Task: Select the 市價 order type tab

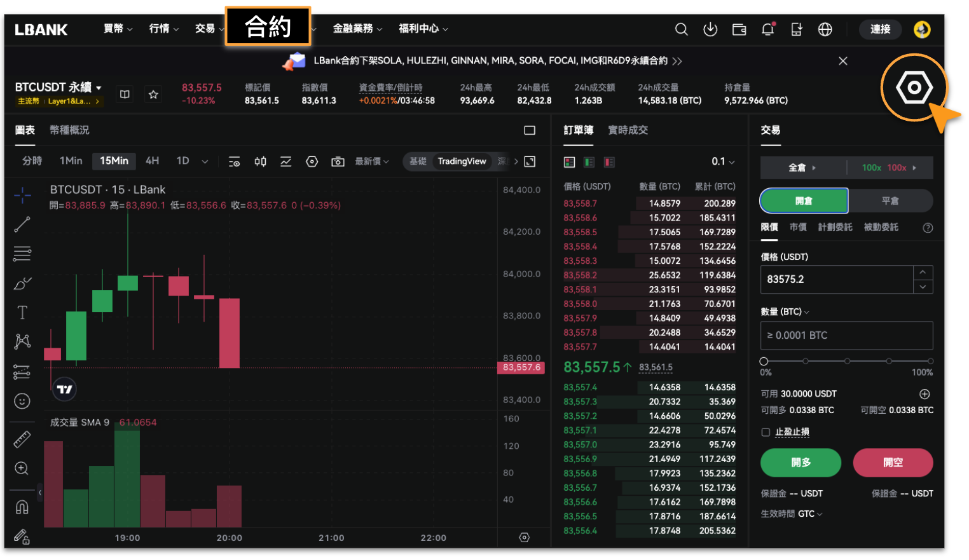Action: 798,228
